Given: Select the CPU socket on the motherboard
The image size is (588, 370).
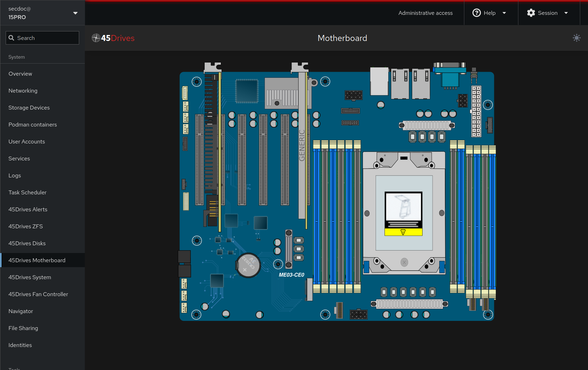Looking at the screenshot, I should 404,213.
